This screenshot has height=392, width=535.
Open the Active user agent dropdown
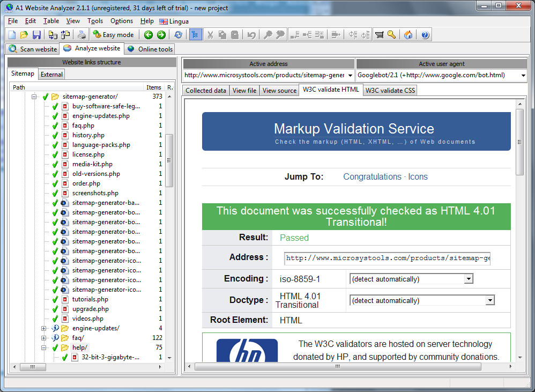tap(523, 76)
